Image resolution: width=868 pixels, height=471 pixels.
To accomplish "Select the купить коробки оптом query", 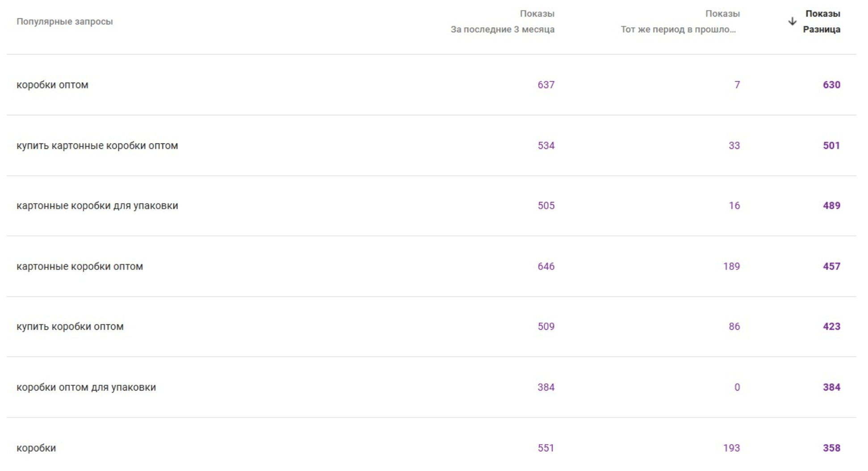I will tap(70, 327).
